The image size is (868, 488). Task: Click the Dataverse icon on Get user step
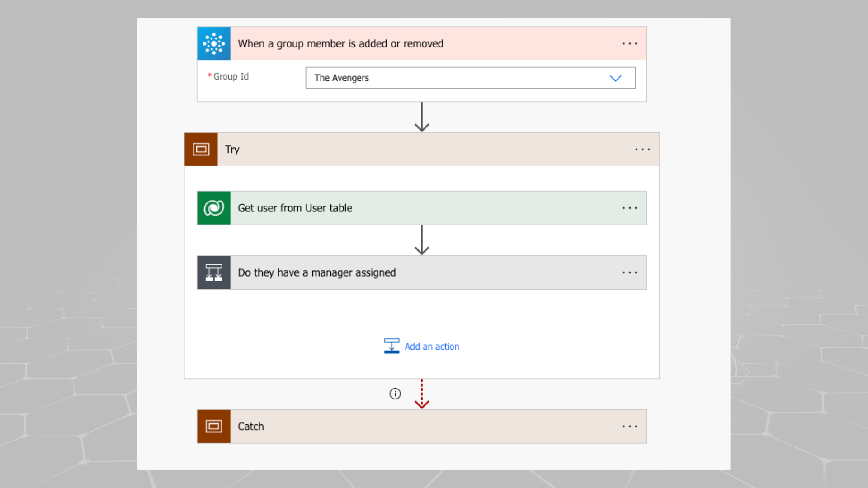click(x=214, y=208)
